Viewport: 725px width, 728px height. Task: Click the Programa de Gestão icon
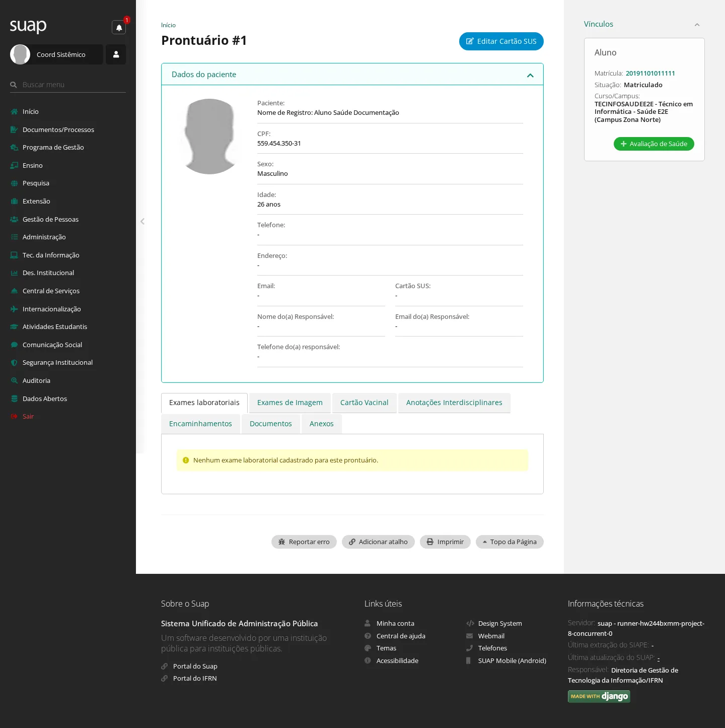click(14, 148)
